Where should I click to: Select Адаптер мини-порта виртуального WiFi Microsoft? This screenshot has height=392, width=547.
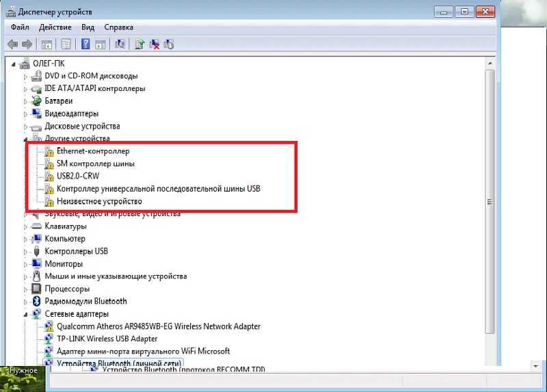pos(144,351)
